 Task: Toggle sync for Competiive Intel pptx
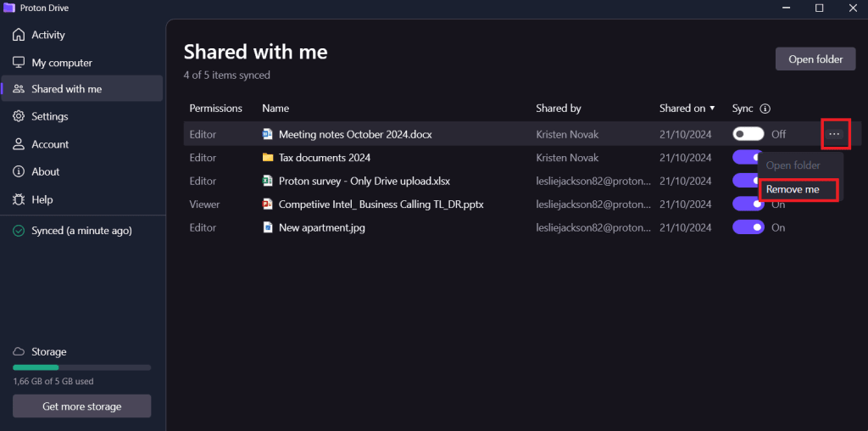point(748,204)
